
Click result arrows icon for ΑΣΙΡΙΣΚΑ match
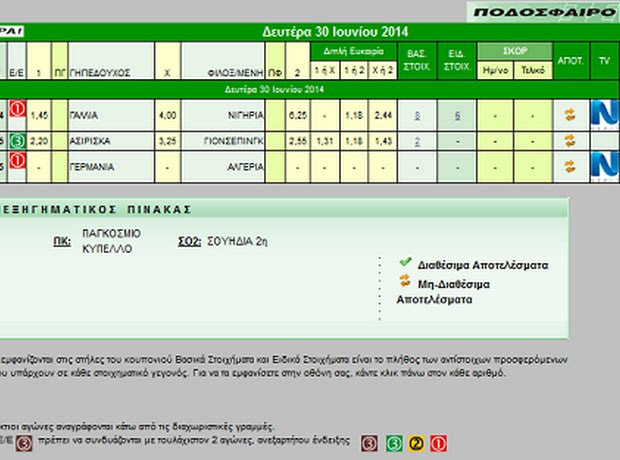pyautogui.click(x=570, y=140)
